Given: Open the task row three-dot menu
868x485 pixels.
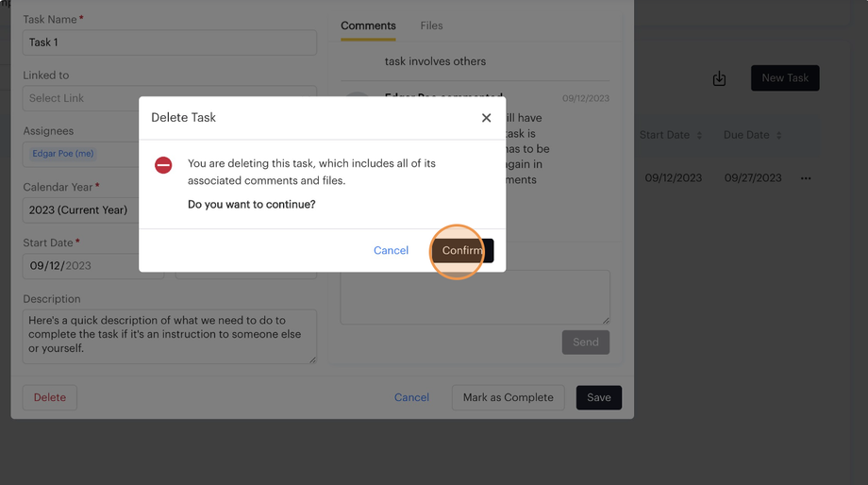Looking at the screenshot, I should (806, 178).
